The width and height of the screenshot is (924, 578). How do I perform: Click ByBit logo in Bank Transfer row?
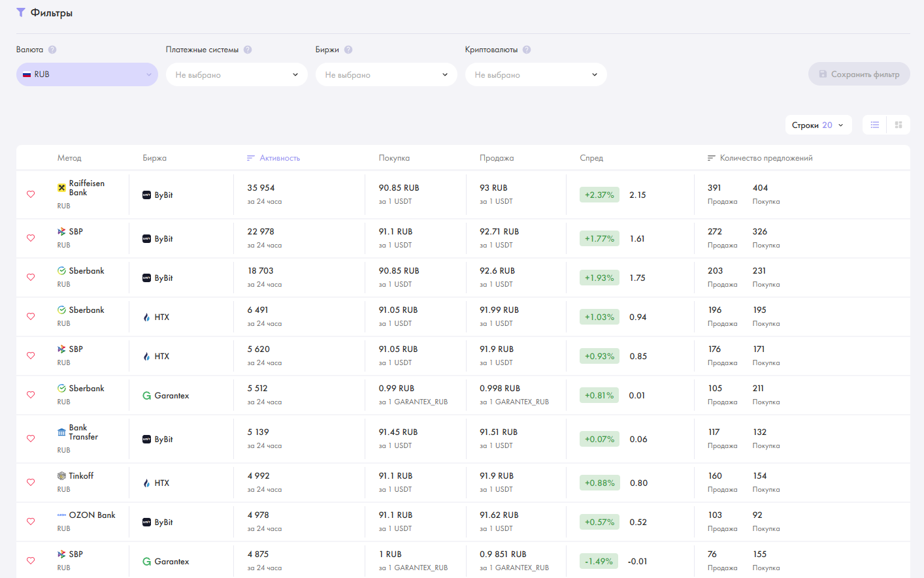point(147,440)
